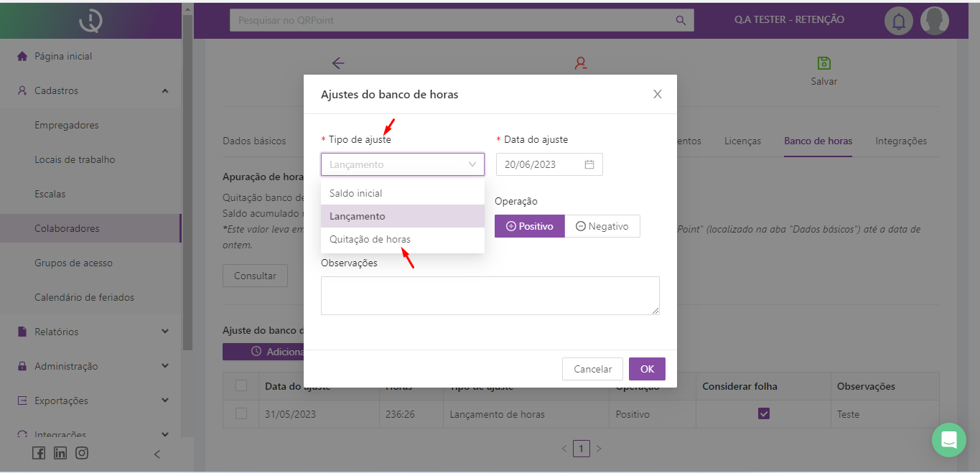980x473 pixels.
Task: Click the search magnifier icon
Action: pyautogui.click(x=680, y=20)
